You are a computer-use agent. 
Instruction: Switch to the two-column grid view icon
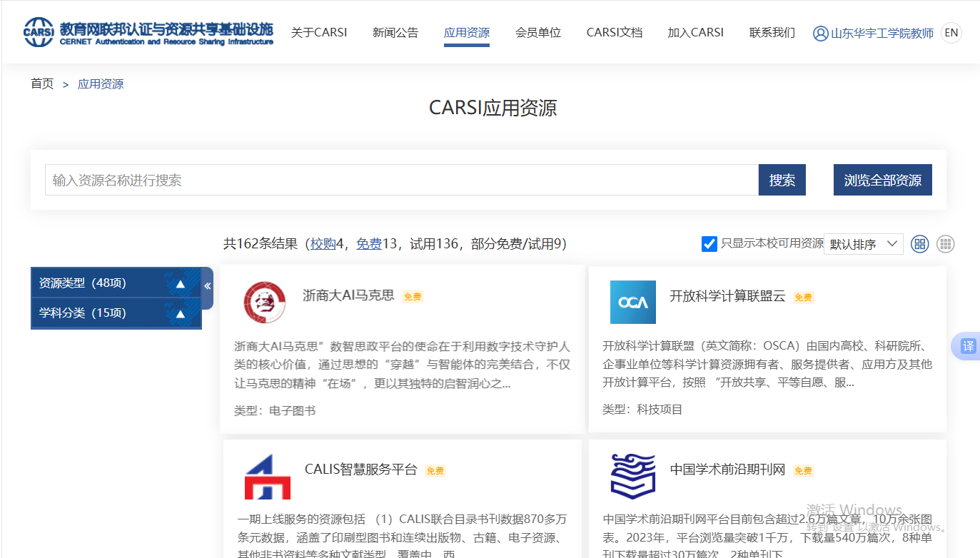point(920,244)
